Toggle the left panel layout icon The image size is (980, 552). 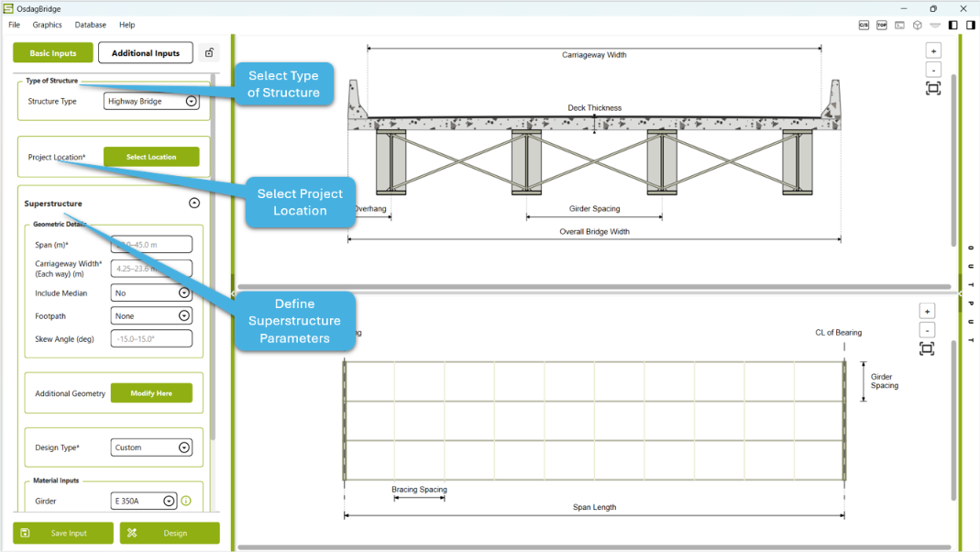(953, 25)
